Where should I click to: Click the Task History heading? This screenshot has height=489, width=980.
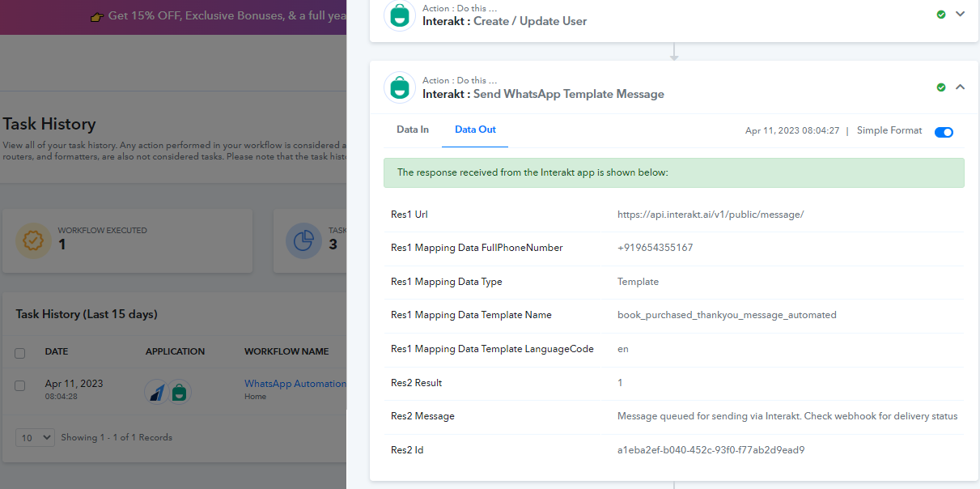[x=49, y=124]
